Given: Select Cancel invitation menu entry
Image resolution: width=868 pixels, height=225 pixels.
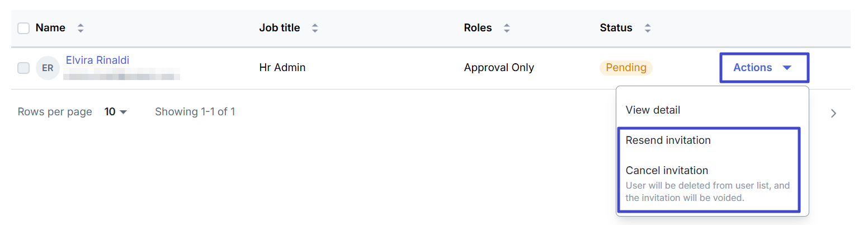Looking at the screenshot, I should pyautogui.click(x=667, y=171).
